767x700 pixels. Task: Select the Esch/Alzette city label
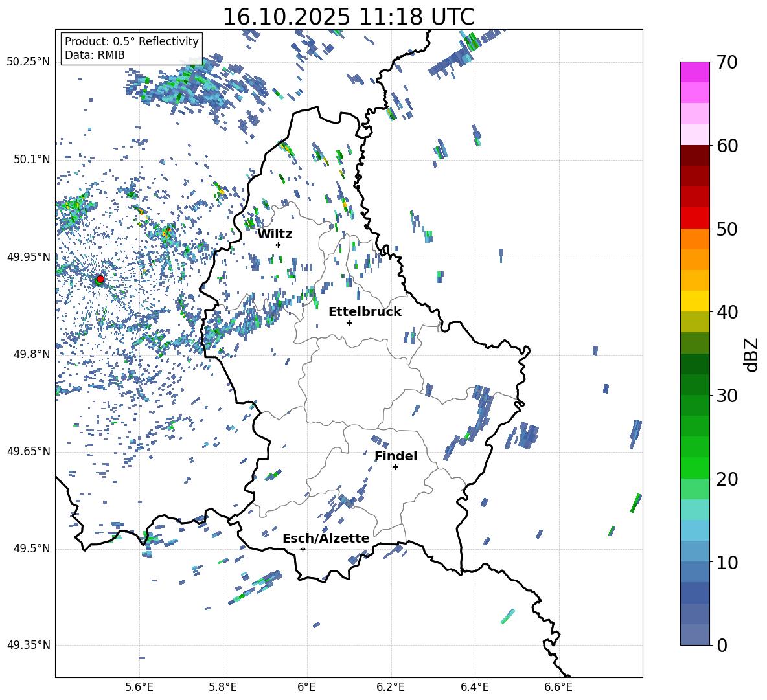point(326,538)
